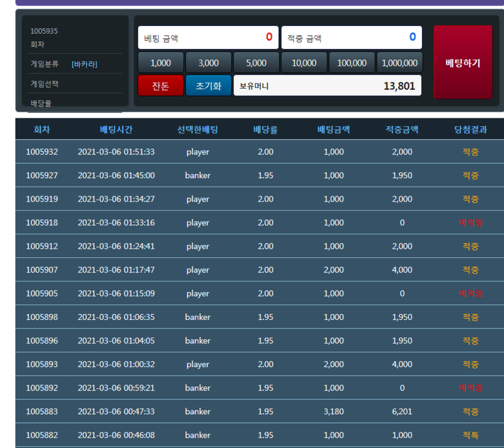Click 미적중 result in round 1005905 row
Viewport: 504px width, 448px height.
coord(471,293)
